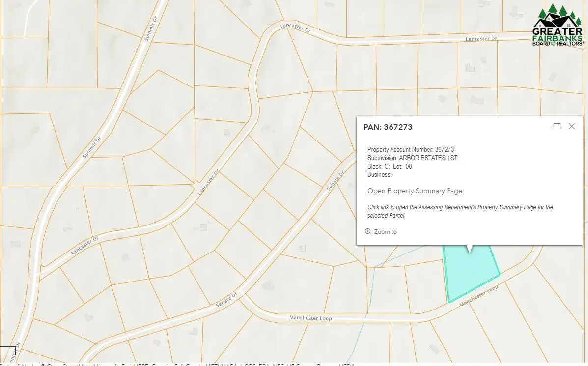Click the Zoom to magnifier icon
Image resolution: width=588 pixels, height=366 pixels.
[x=368, y=232]
